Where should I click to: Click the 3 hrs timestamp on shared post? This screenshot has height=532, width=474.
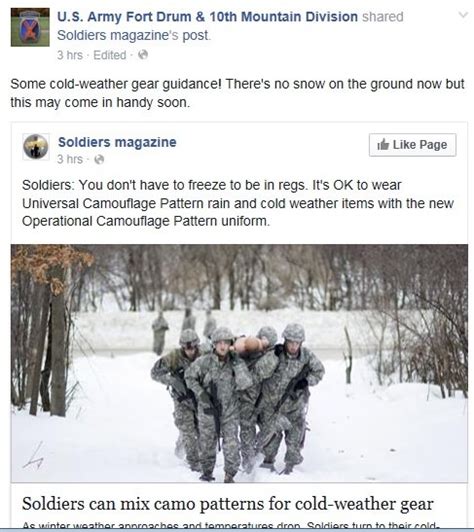70,55
